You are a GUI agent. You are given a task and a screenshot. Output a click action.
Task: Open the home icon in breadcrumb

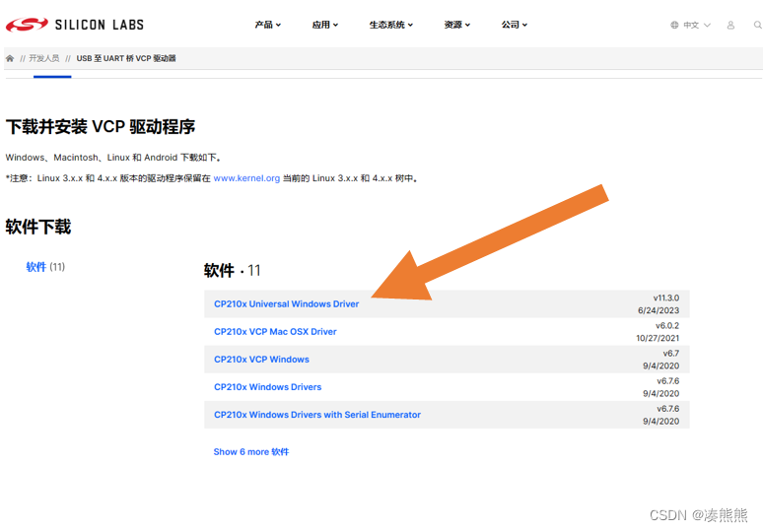pos(10,58)
